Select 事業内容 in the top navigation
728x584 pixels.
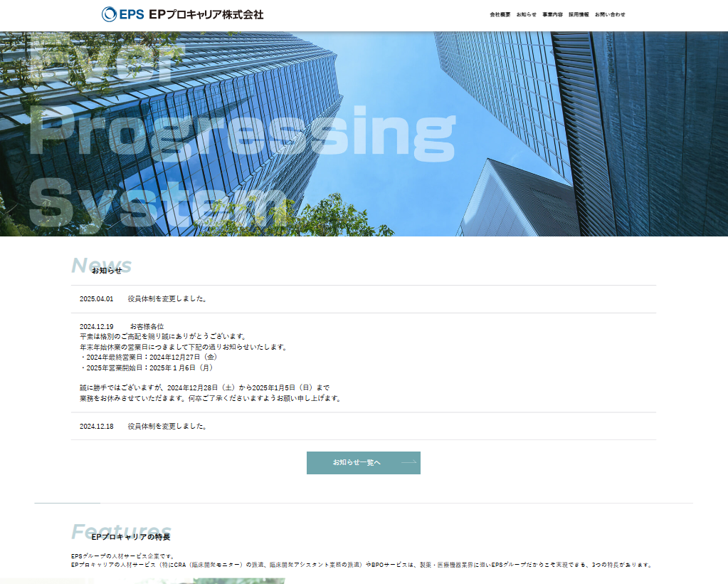[x=552, y=14]
